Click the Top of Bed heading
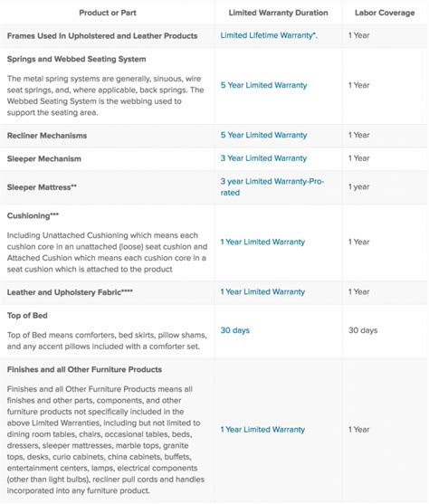Image resolution: width=429 pixels, height=504 pixels. (27, 316)
